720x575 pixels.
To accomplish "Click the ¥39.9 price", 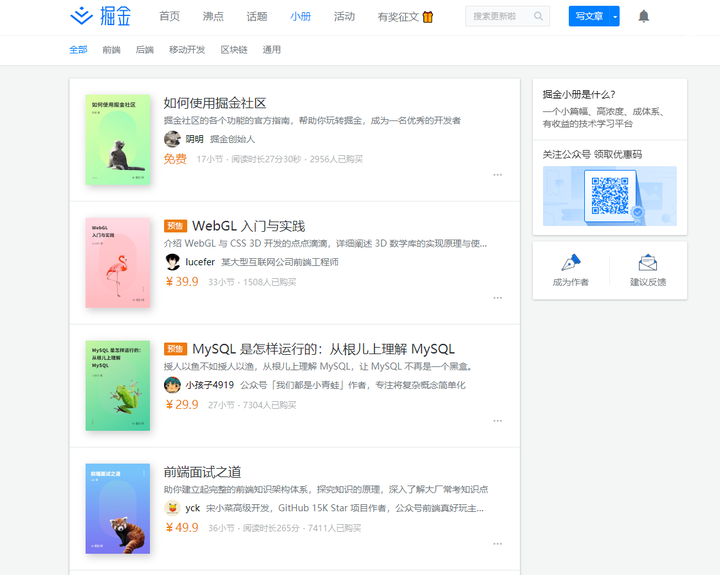I will pos(182,282).
